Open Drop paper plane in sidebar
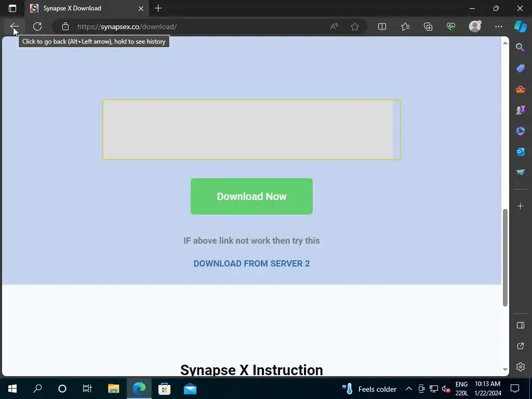This screenshot has width=532, height=399. pos(521,172)
